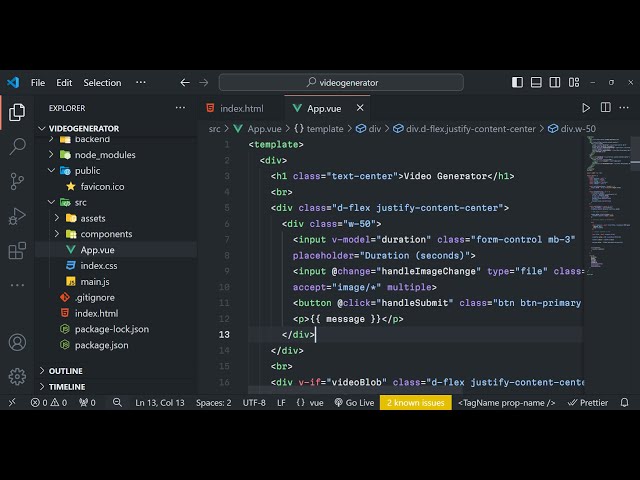640x480 pixels.
Task: Expand the OUTLINE section
Action: (66, 371)
